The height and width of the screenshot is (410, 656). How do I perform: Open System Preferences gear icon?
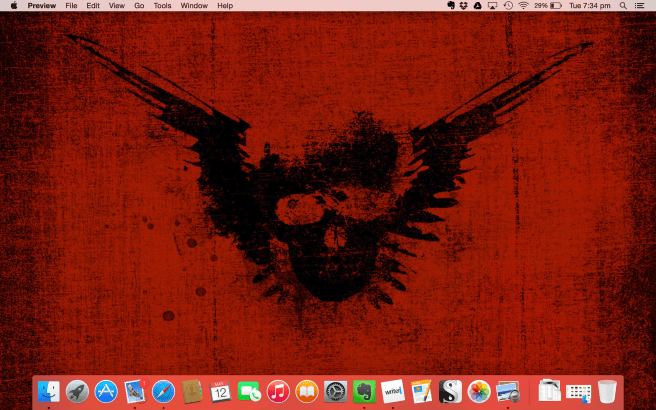click(336, 392)
